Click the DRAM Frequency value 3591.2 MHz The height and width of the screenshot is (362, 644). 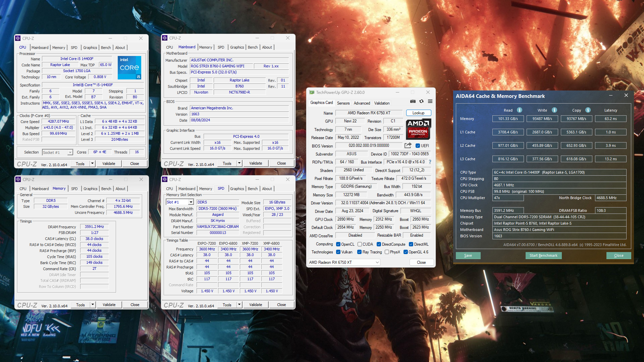pyautogui.click(x=94, y=227)
